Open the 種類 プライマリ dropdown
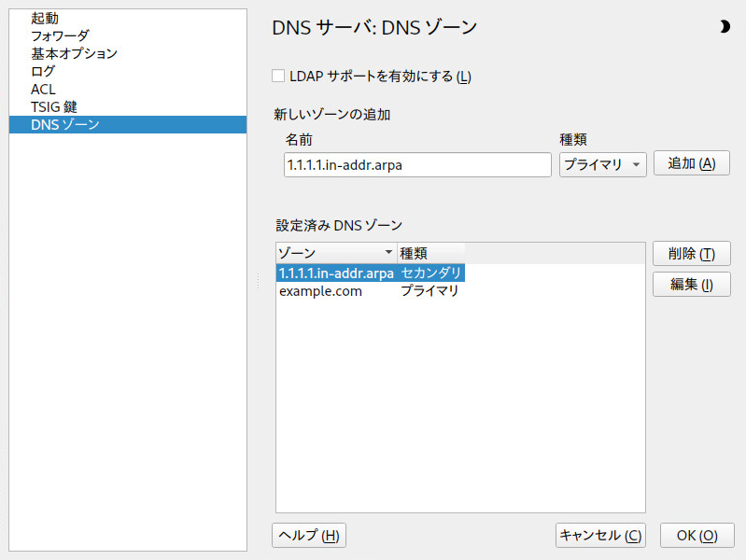This screenshot has width=746, height=560. click(x=603, y=164)
